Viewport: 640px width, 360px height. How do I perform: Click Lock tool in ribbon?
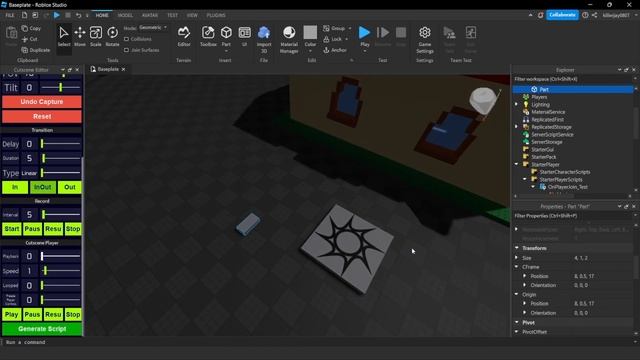(x=333, y=39)
